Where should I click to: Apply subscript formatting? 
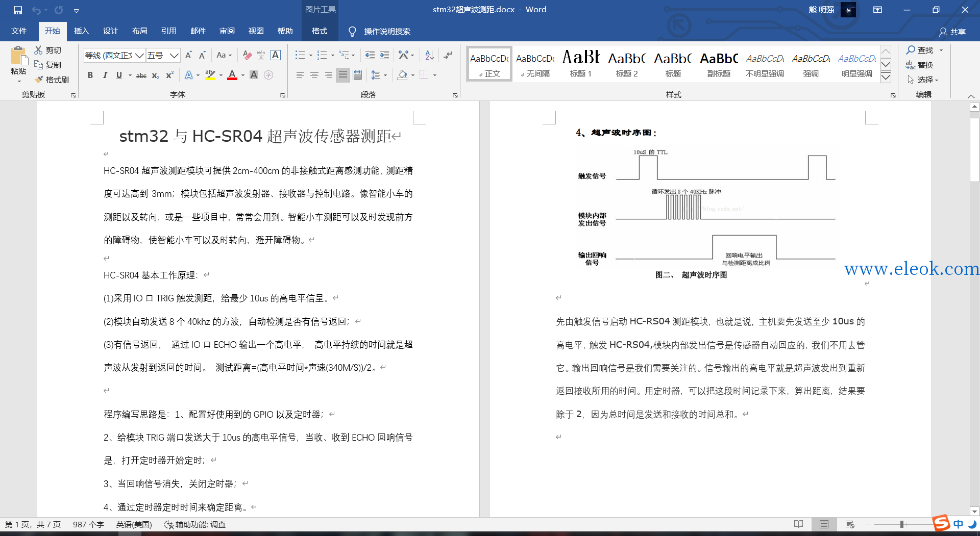pos(156,75)
